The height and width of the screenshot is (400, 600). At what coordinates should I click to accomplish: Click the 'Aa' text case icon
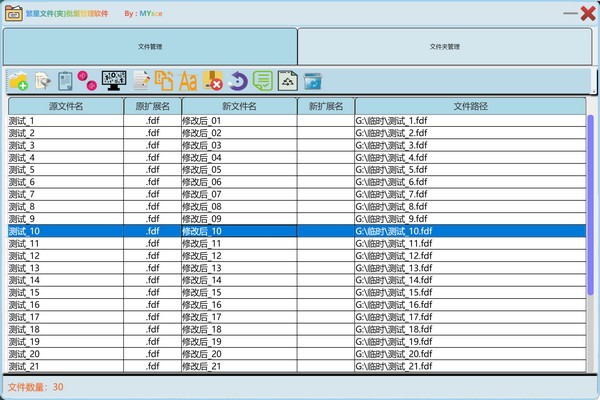(x=188, y=81)
